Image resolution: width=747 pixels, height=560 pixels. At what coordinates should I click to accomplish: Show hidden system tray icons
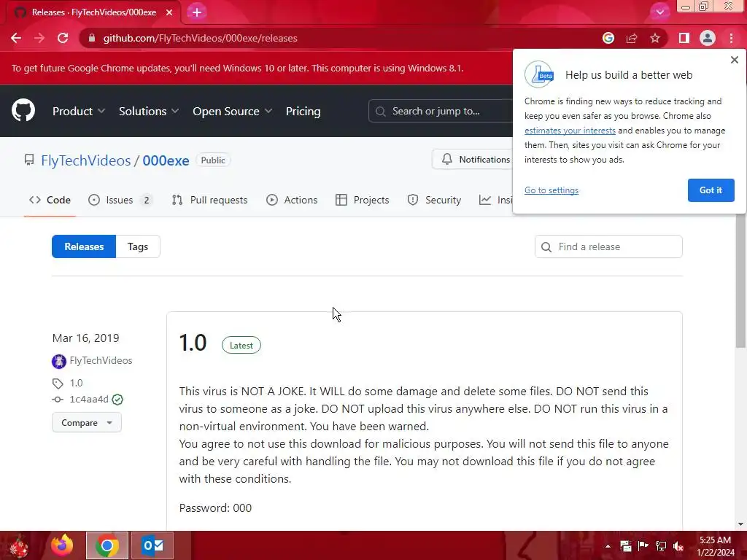pyautogui.click(x=608, y=546)
